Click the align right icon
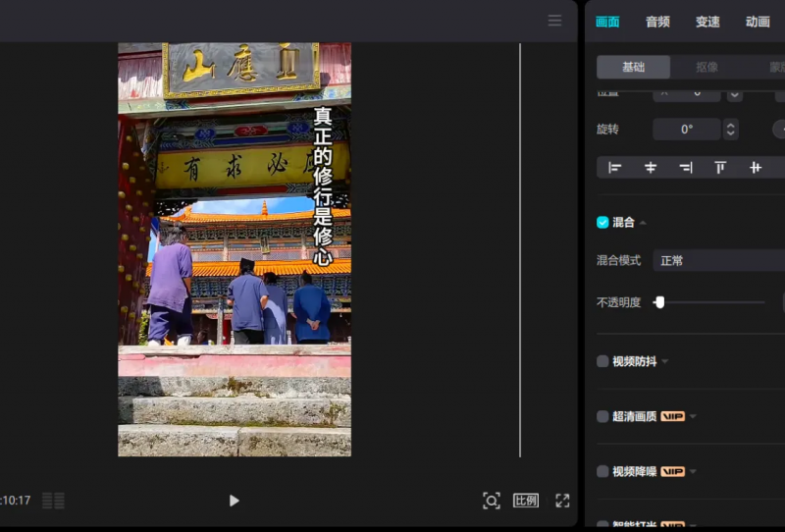The height and width of the screenshot is (532, 785). 686,168
